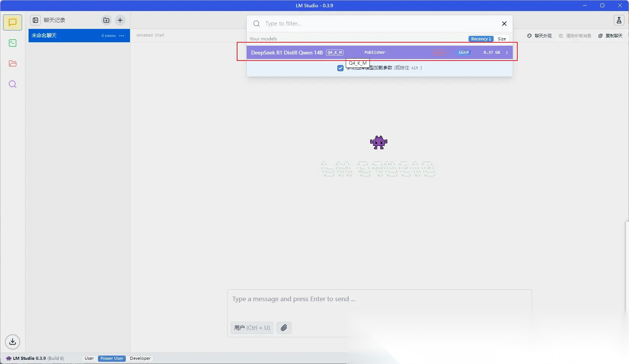Select DeepSeek R1 Distill Qwen 14B model
The height and width of the screenshot is (364, 629).
pos(379,53)
